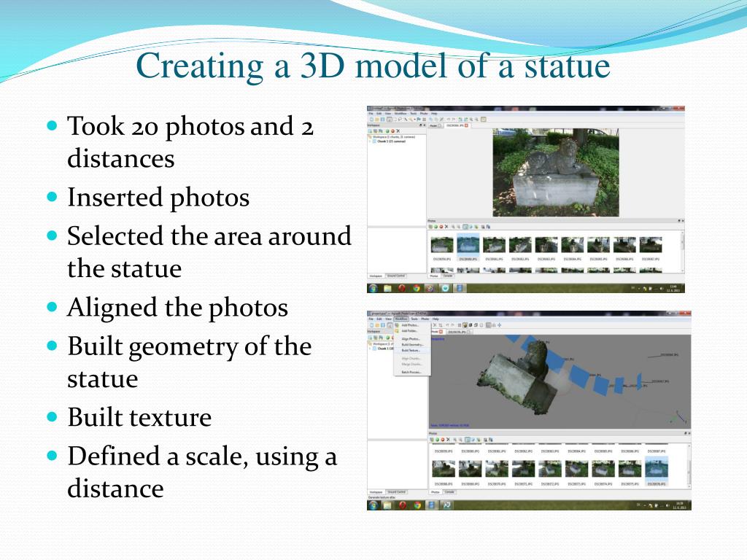The height and width of the screenshot is (560, 747).
Task: Switch to Ground Control tab in upper window
Action: tap(396, 276)
